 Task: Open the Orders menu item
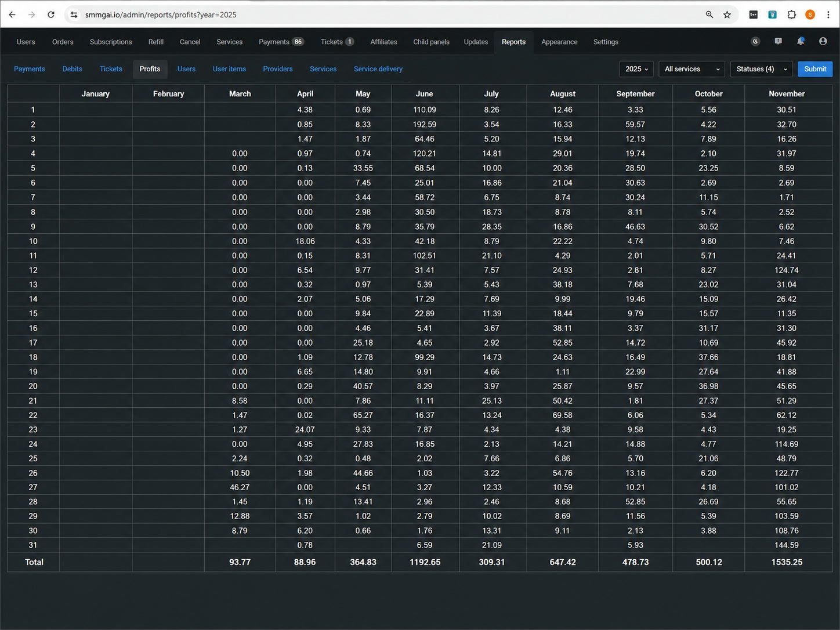click(63, 42)
